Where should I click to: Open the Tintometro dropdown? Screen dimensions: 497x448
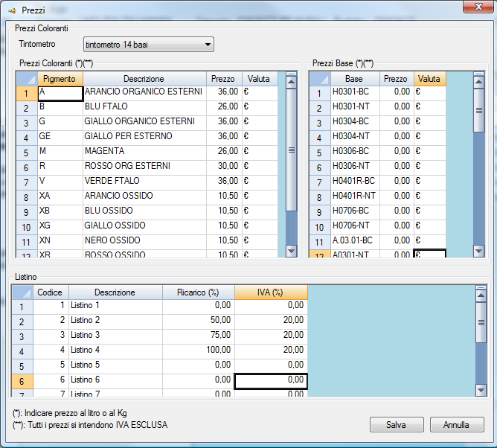click(148, 45)
